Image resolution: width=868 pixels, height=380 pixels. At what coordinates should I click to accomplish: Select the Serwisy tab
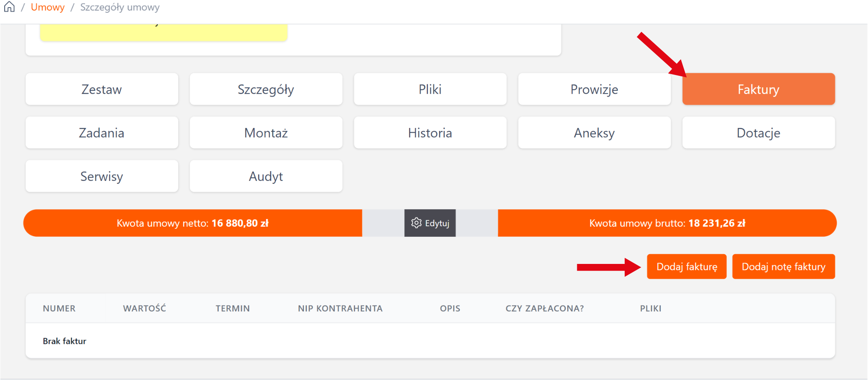[x=102, y=176]
